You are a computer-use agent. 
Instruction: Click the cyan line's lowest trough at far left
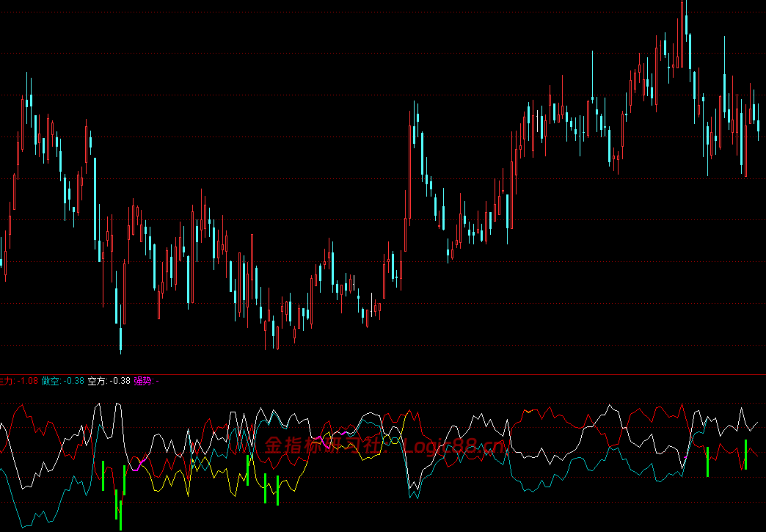click(x=24, y=527)
